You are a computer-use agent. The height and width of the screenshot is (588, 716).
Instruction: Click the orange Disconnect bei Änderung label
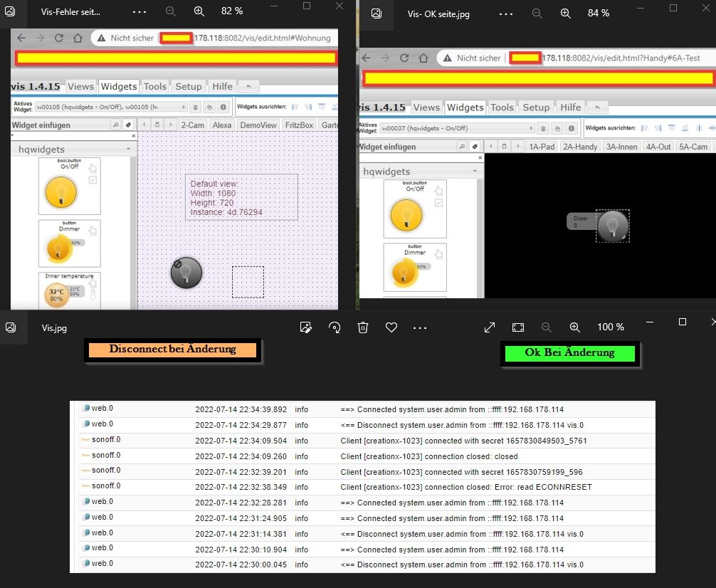[x=172, y=350]
